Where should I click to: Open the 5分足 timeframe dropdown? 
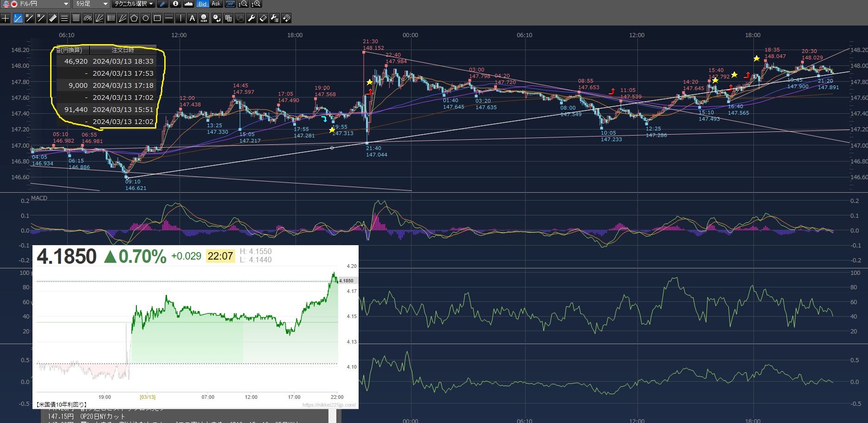(91, 4)
